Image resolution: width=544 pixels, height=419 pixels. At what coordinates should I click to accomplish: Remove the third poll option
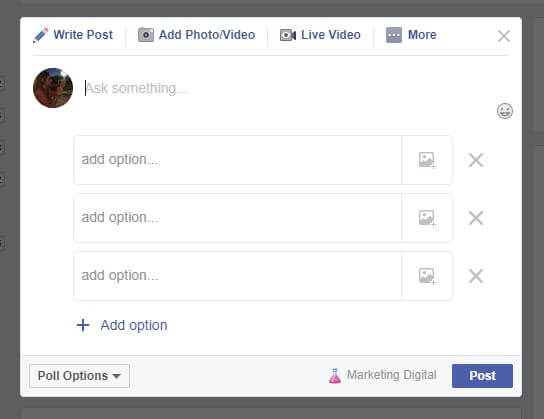(476, 276)
